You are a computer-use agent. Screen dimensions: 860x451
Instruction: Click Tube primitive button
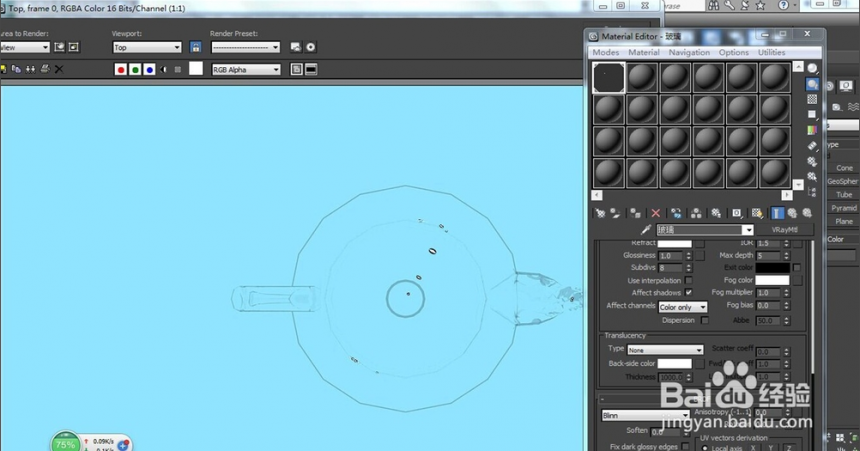[x=844, y=195]
